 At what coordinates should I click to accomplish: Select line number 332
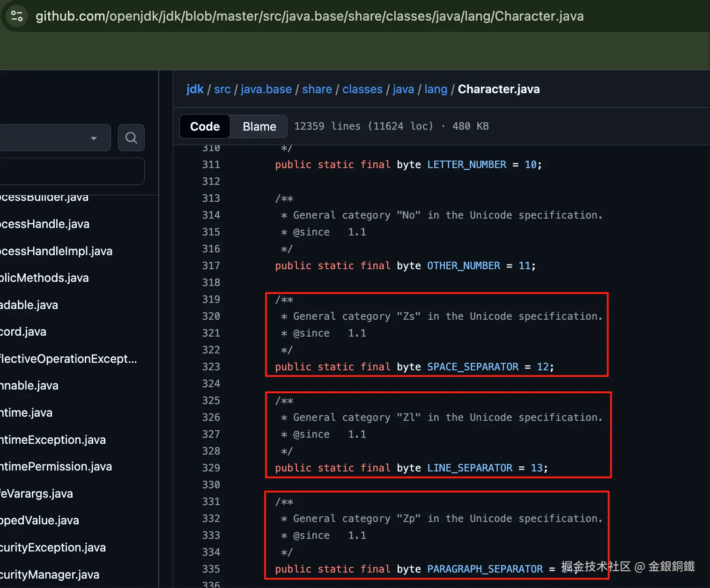(211, 518)
